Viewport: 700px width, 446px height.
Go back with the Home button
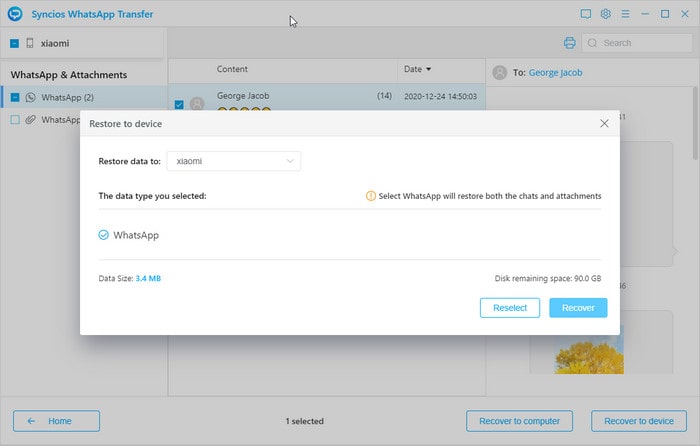click(x=56, y=421)
